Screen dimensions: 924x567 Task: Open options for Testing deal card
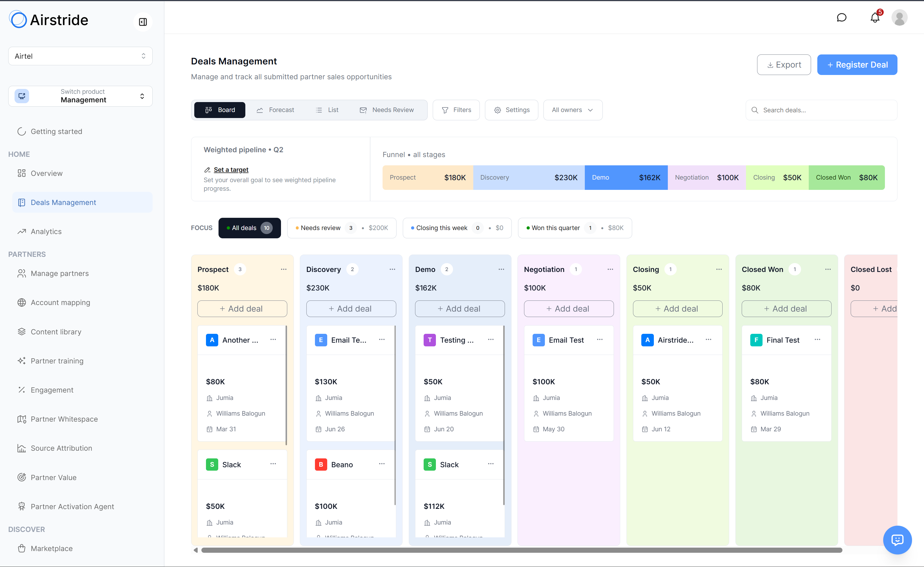491,340
